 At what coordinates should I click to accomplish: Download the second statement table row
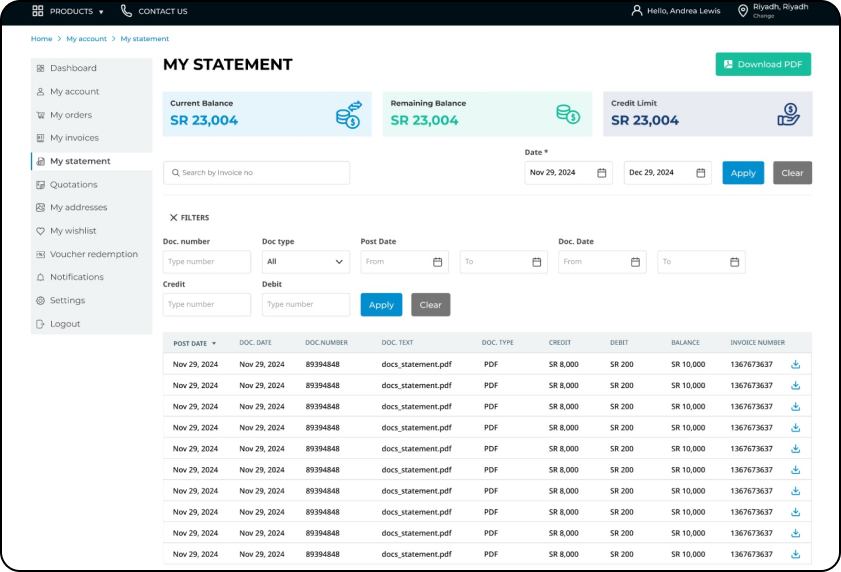(x=795, y=385)
